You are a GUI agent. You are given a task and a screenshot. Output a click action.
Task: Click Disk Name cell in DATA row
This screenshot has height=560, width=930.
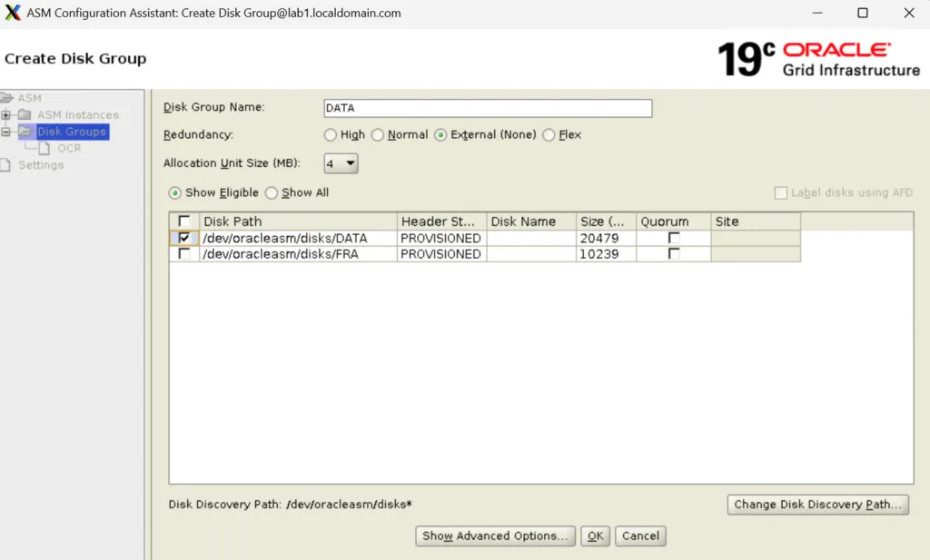click(531, 238)
